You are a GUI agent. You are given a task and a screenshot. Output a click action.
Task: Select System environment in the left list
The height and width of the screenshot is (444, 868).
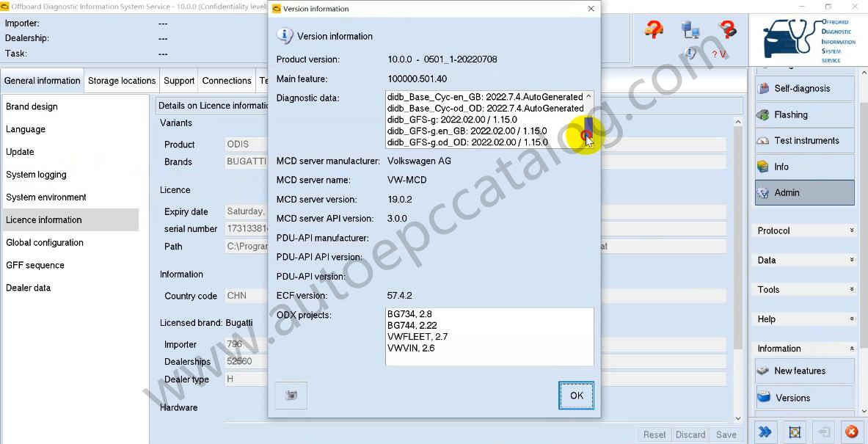click(46, 197)
